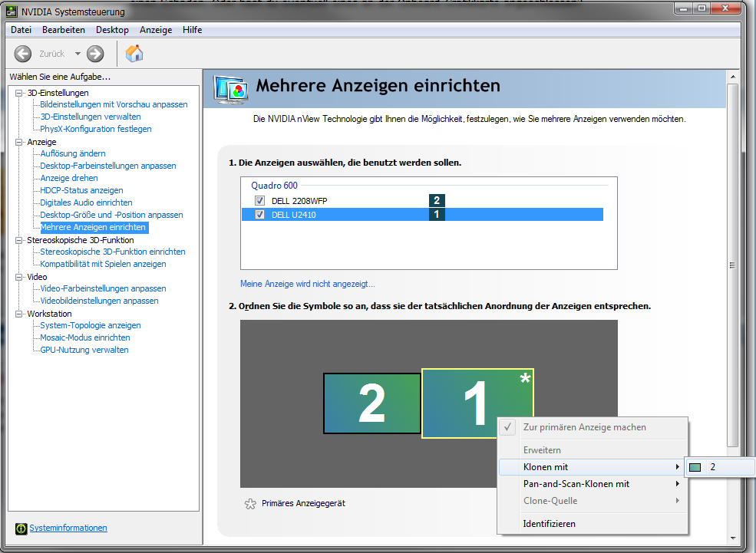
Task: Open Anzeige drehen task
Action: click(69, 178)
